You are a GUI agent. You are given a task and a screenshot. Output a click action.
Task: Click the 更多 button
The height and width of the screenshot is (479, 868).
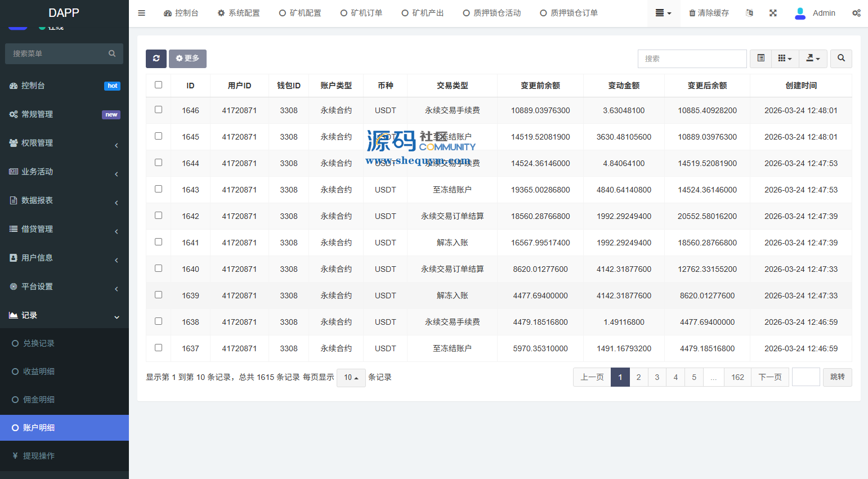[187, 59]
